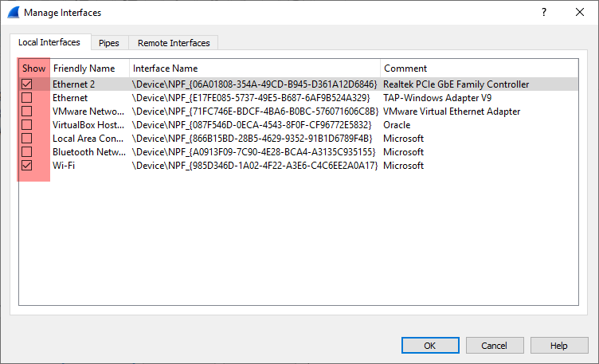Image resolution: width=599 pixels, height=364 pixels.
Task: Click the Help button
Action: tap(558, 346)
